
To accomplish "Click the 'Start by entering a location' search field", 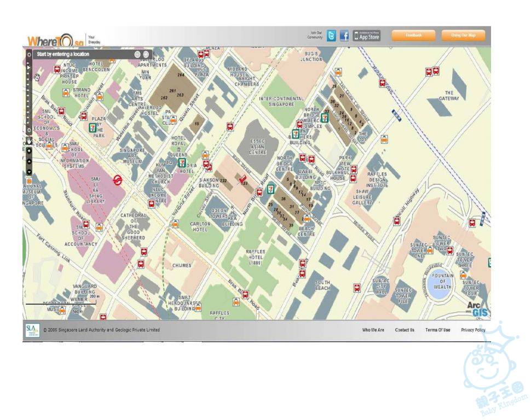I will pos(82,54).
